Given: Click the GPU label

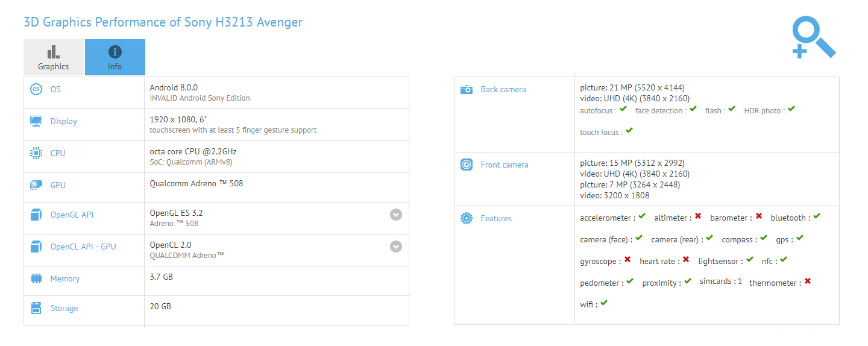Looking at the screenshot, I should pos(58,185).
